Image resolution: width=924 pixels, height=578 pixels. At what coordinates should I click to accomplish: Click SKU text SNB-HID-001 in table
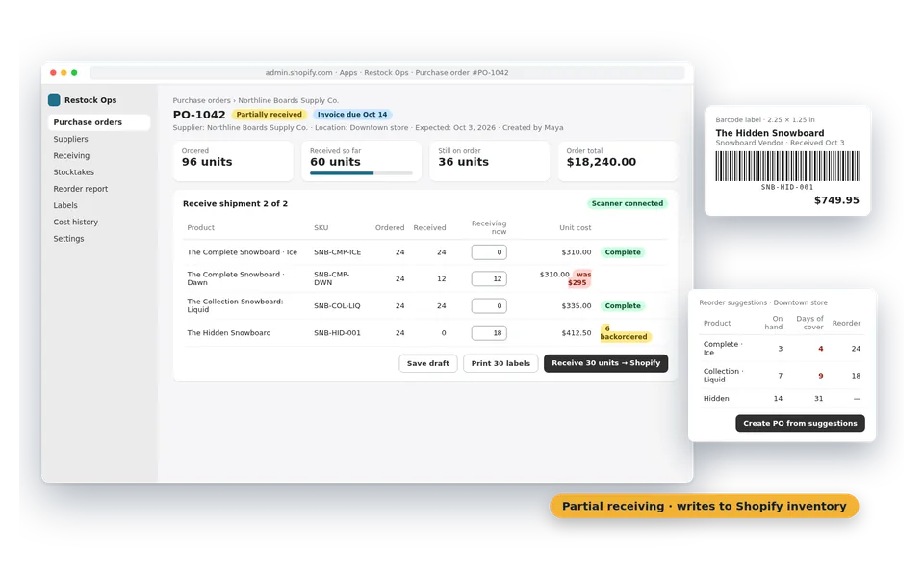(337, 332)
